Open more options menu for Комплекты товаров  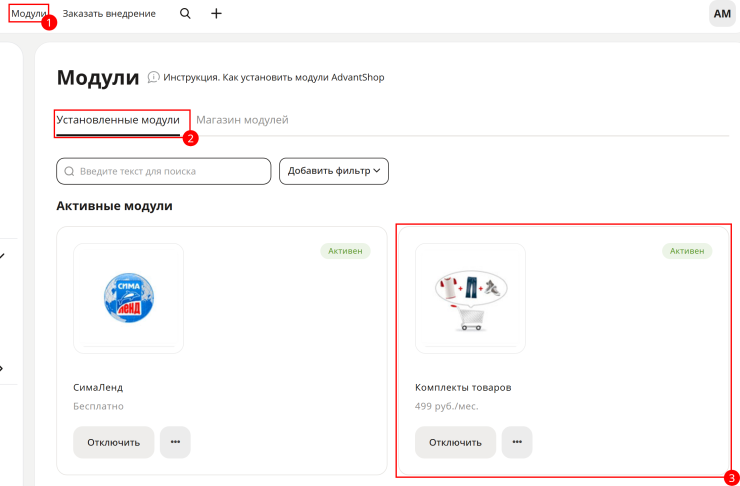pyautogui.click(x=517, y=443)
